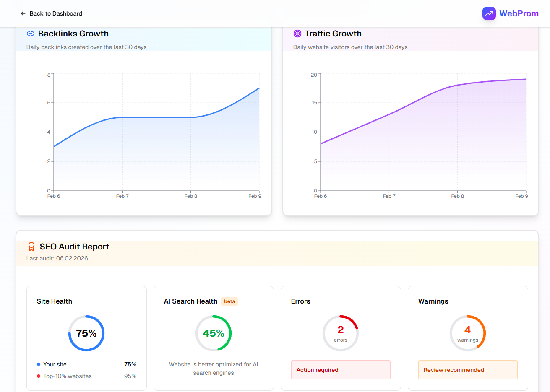Screen dimensions: 550x392
Task: Click the Warnings gauge showing 4 warnings
Action: (468, 333)
